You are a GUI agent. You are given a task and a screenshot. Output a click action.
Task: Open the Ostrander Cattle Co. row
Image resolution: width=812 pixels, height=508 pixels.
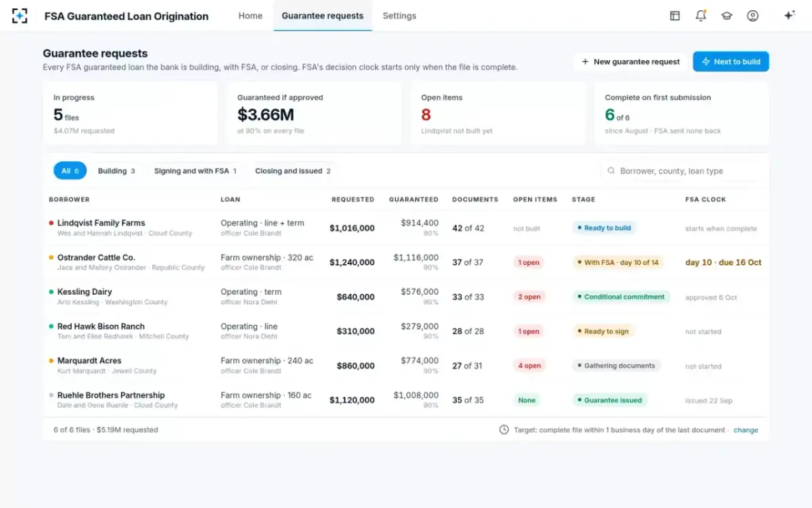point(406,262)
